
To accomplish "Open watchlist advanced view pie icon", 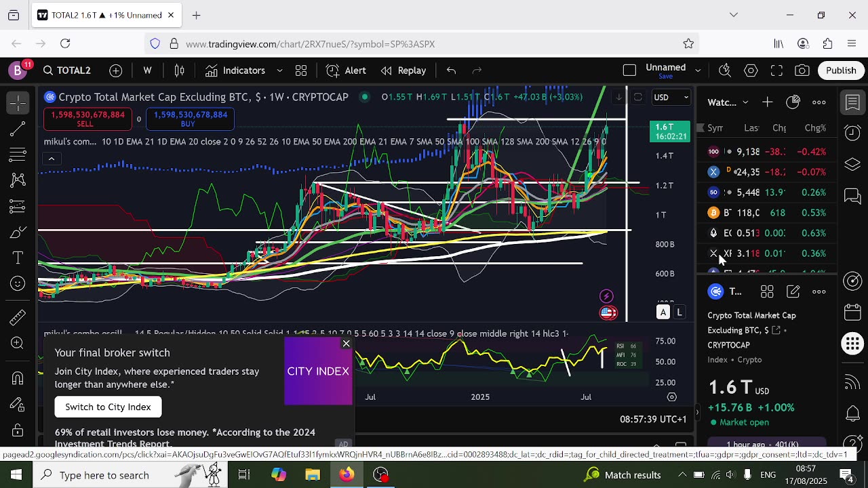I will [x=793, y=102].
